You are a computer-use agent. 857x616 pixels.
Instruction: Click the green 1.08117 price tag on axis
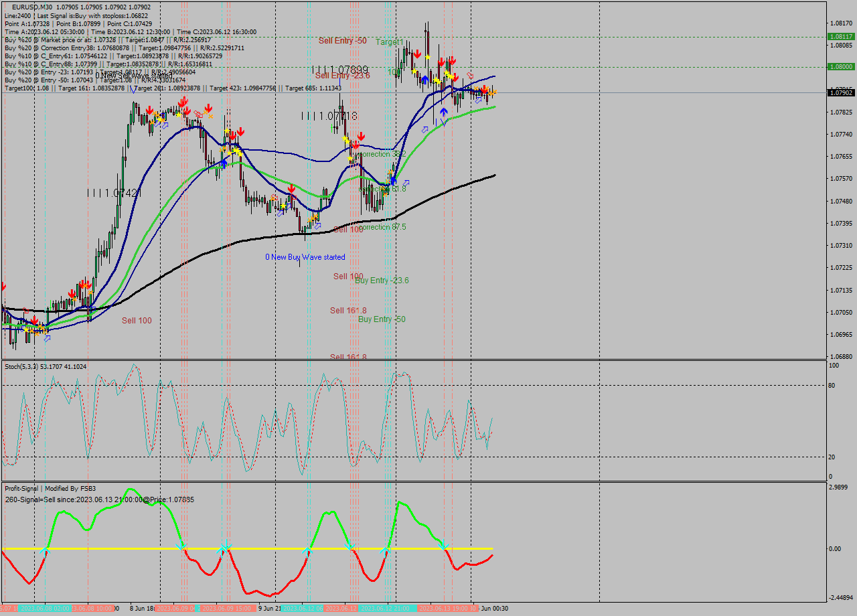[x=841, y=37]
